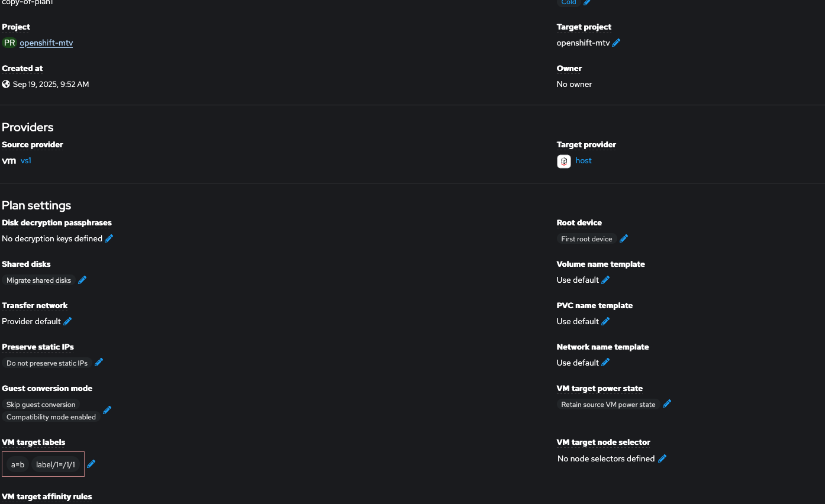Edit VM target labels pencil icon
This screenshot has height=504, width=825.
click(x=91, y=464)
